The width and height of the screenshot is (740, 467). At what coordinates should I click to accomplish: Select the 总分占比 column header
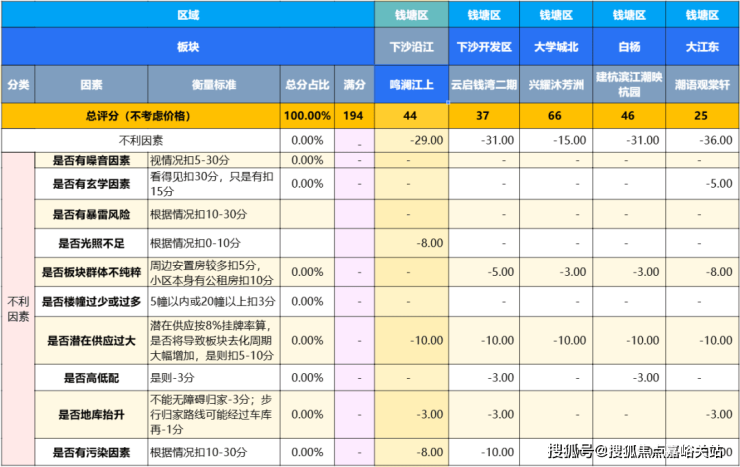307,84
